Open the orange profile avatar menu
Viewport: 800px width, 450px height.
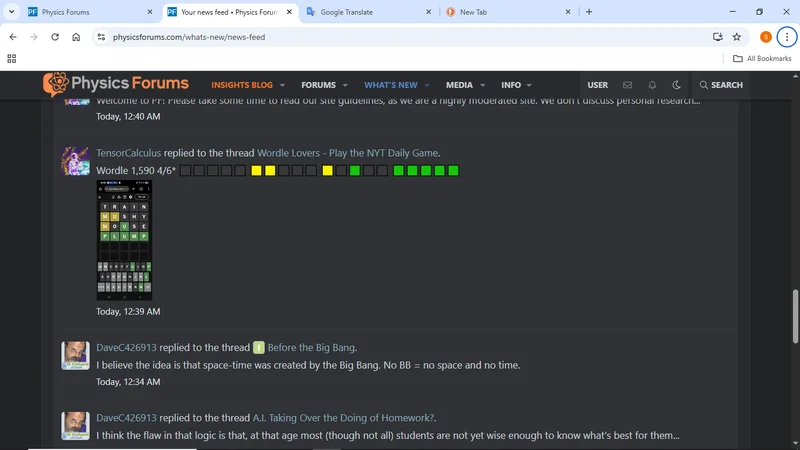click(765, 37)
